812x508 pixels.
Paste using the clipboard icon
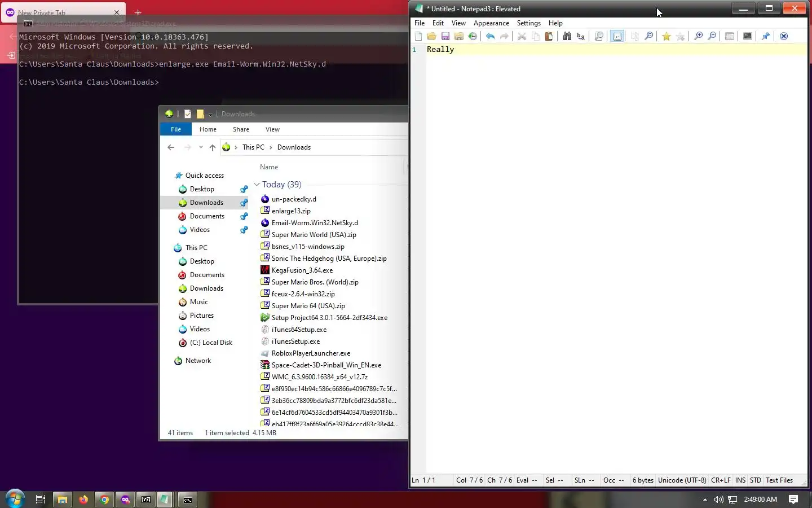(549, 36)
